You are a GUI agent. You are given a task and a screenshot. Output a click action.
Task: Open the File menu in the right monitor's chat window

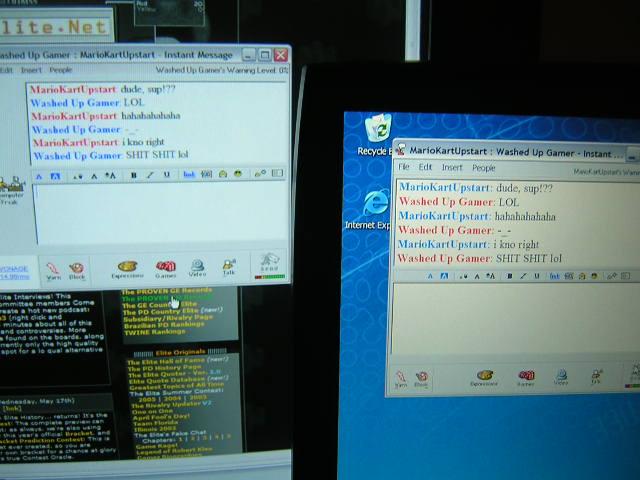[x=403, y=168]
